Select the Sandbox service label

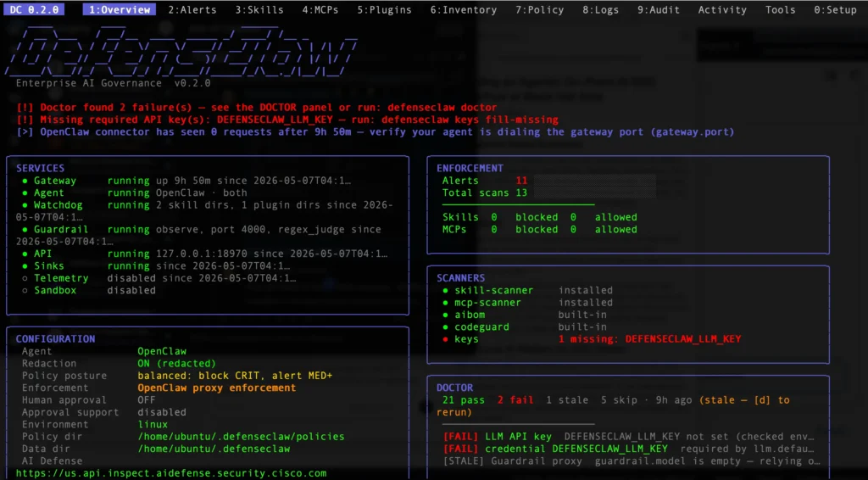point(55,290)
